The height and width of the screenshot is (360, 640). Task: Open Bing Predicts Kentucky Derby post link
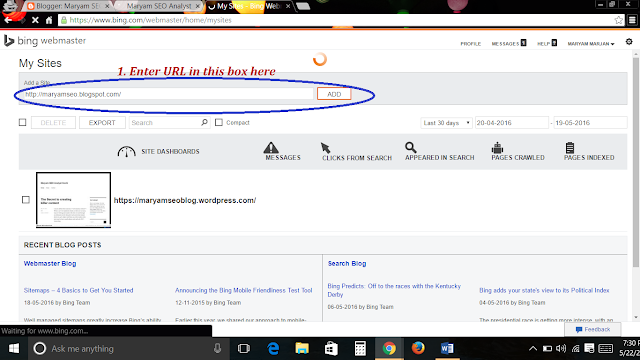(x=394, y=290)
